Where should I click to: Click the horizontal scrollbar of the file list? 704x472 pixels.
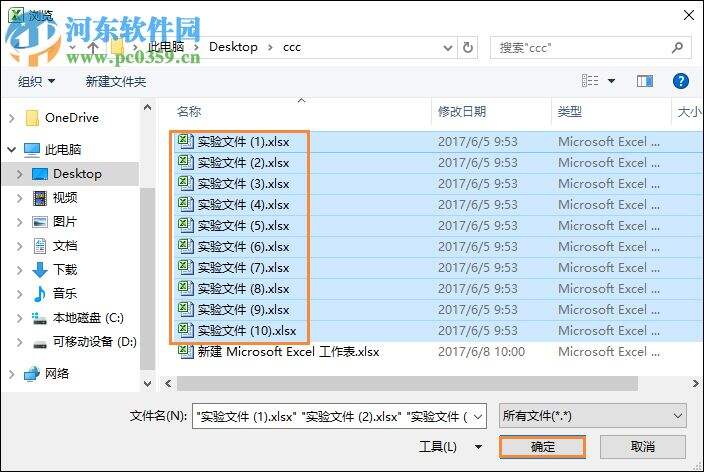pyautogui.click(x=407, y=384)
